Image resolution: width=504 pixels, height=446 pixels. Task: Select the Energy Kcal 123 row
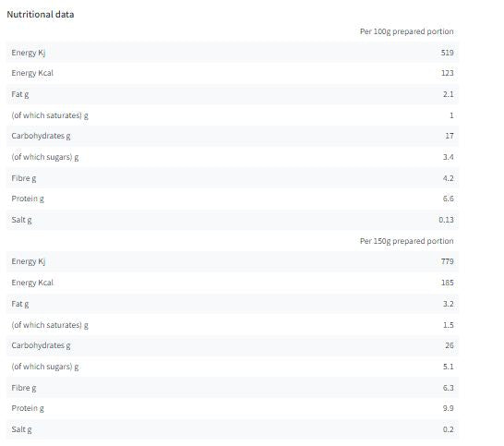233,73
